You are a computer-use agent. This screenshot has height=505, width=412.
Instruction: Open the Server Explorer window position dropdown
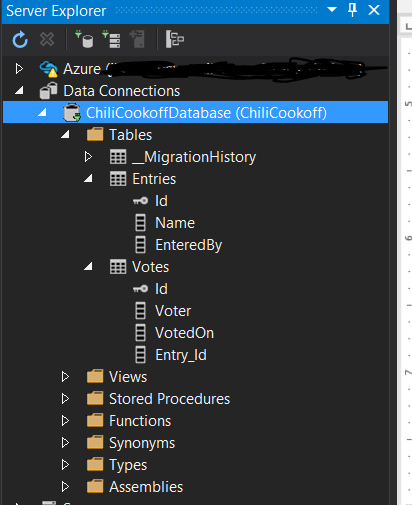coord(332,9)
